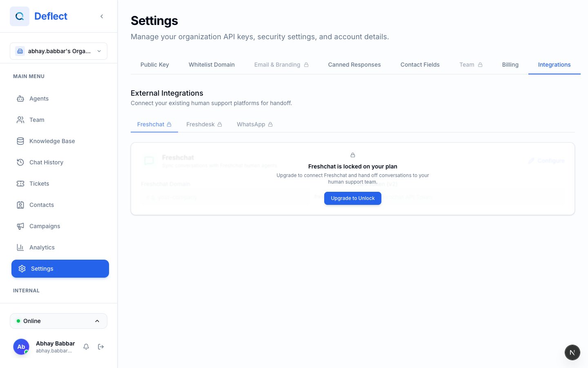Viewport: 588px width, 368px height.
Task: Select the WhatsApp integration tab
Action: [x=255, y=124]
